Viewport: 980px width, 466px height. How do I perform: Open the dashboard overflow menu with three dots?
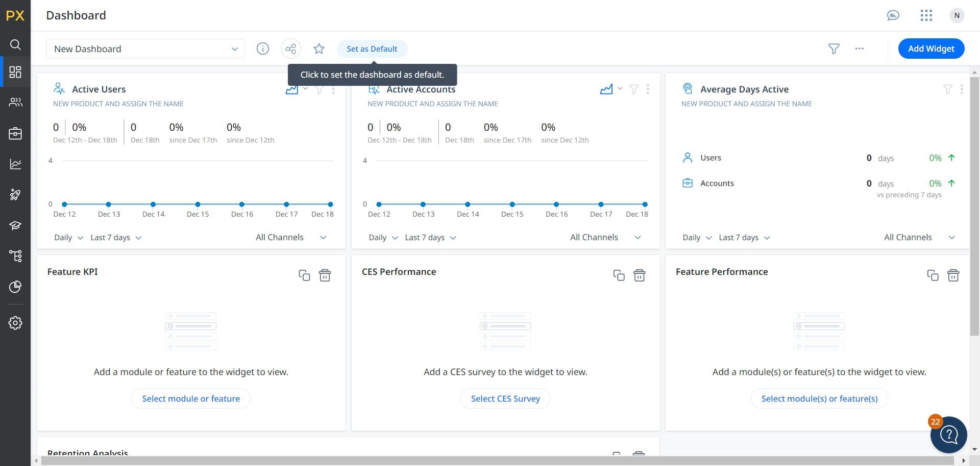click(x=860, y=49)
